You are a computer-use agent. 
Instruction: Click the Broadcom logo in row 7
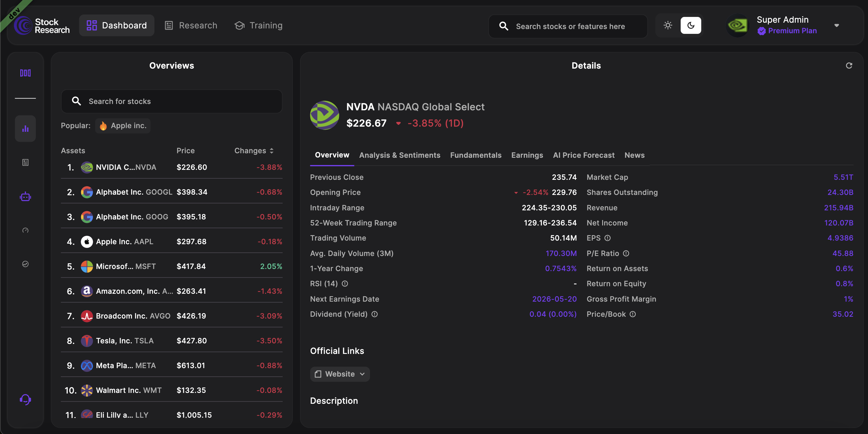pos(86,316)
